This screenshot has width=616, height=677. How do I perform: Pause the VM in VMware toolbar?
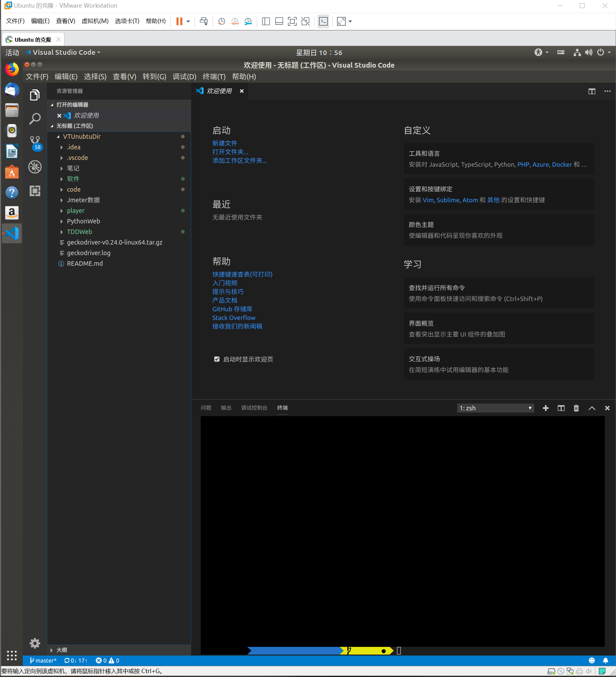[x=179, y=21]
